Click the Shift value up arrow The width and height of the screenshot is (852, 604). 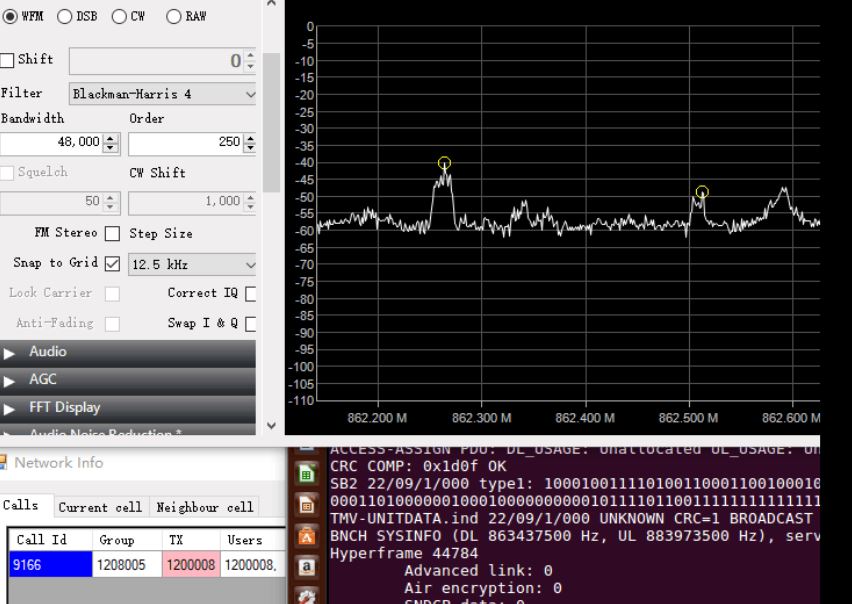(250, 55)
